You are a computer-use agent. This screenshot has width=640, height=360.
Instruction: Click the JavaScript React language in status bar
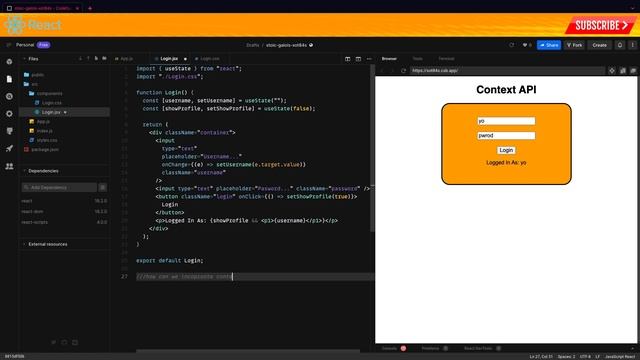pyautogui.click(x=620, y=357)
